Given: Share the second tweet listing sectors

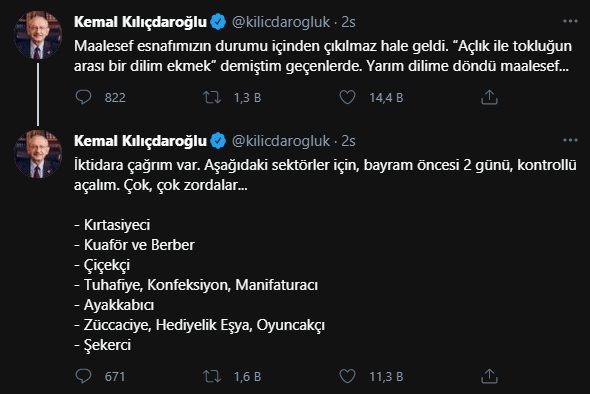Looking at the screenshot, I should [489, 376].
